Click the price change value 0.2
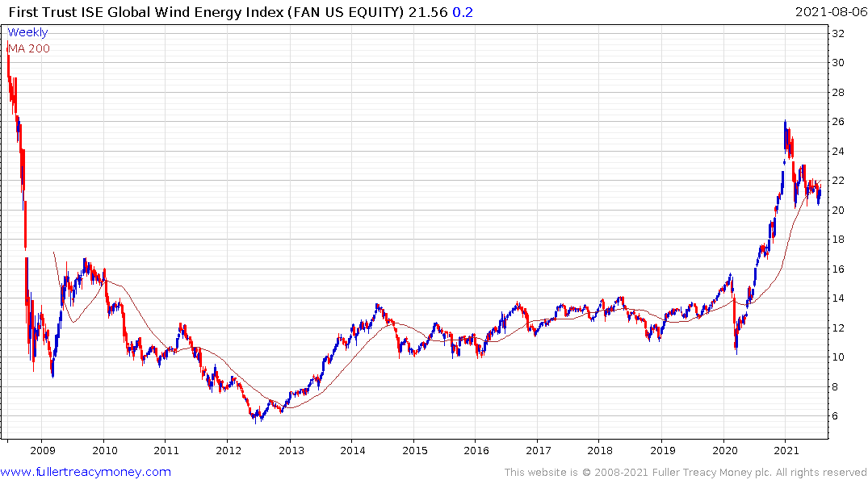 [463, 12]
